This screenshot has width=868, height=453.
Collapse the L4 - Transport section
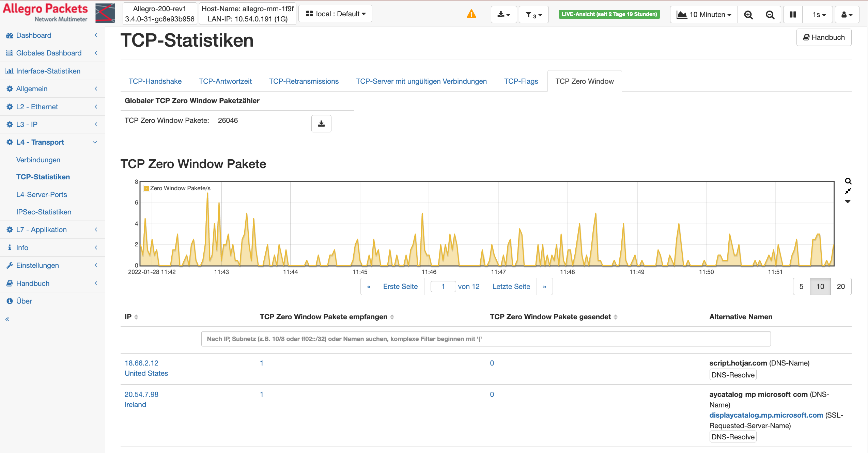coord(52,142)
